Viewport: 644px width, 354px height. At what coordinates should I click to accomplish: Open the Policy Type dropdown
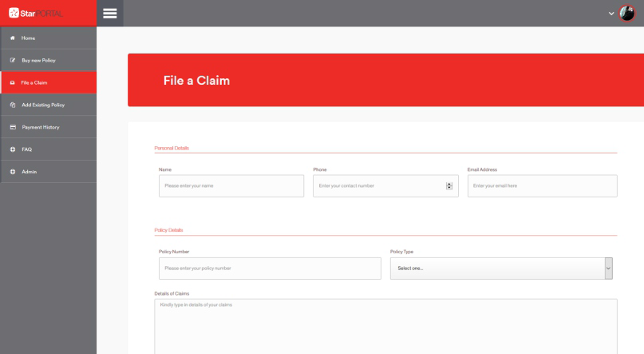[496, 268]
